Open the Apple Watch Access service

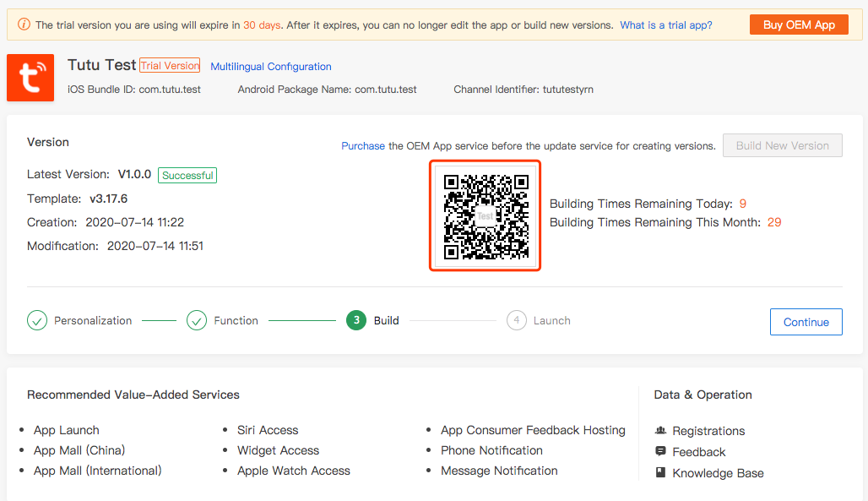tap(293, 471)
